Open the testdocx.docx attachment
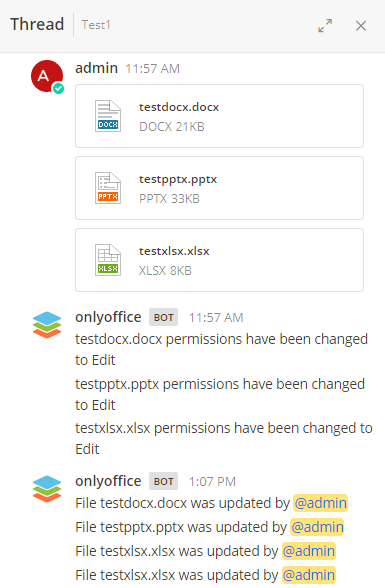 click(x=219, y=116)
